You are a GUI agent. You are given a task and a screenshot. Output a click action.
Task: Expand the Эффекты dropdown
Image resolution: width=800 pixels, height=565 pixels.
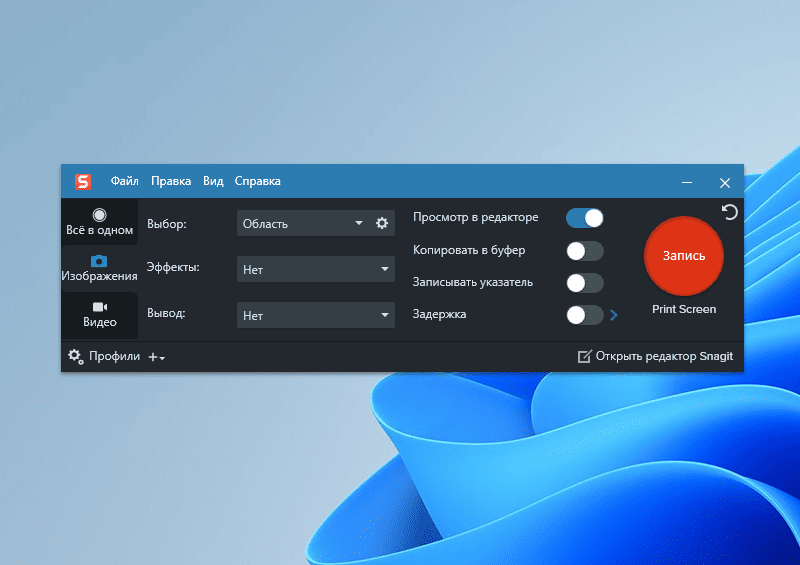tap(316, 269)
